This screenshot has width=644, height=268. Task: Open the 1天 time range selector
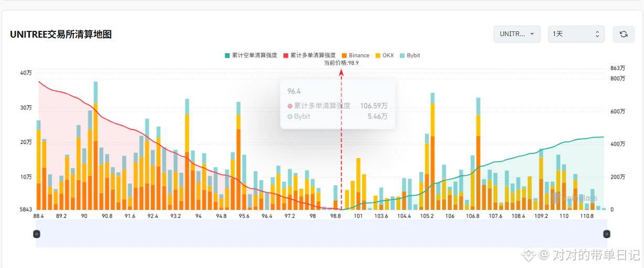(x=576, y=34)
